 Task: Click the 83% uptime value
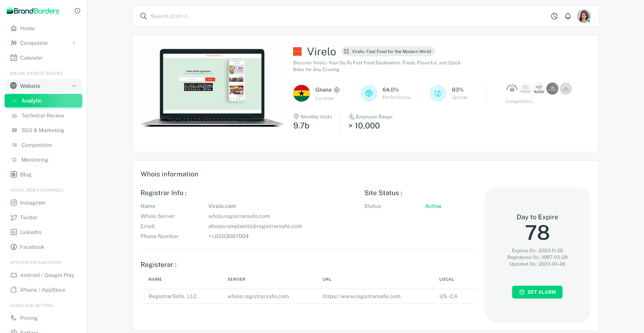[x=458, y=90]
